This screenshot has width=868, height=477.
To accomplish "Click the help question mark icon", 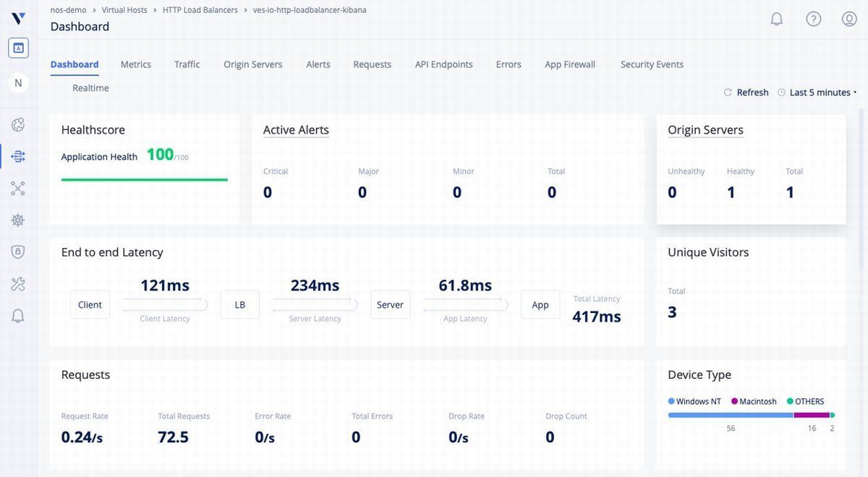I will click(x=813, y=19).
